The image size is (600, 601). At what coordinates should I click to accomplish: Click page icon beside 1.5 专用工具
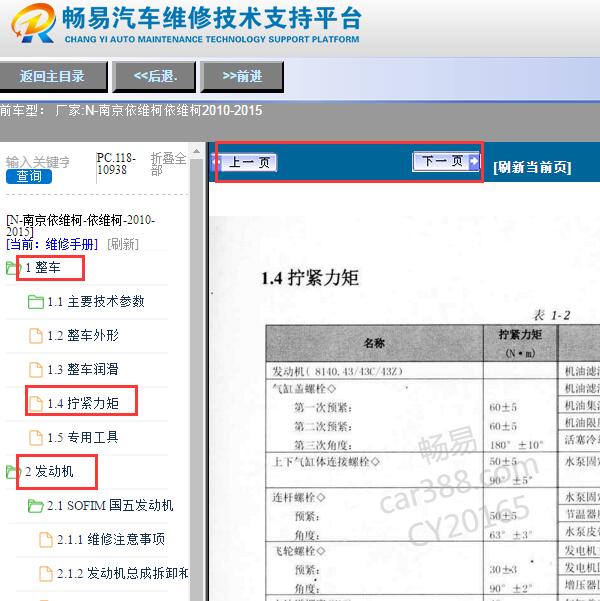36,437
